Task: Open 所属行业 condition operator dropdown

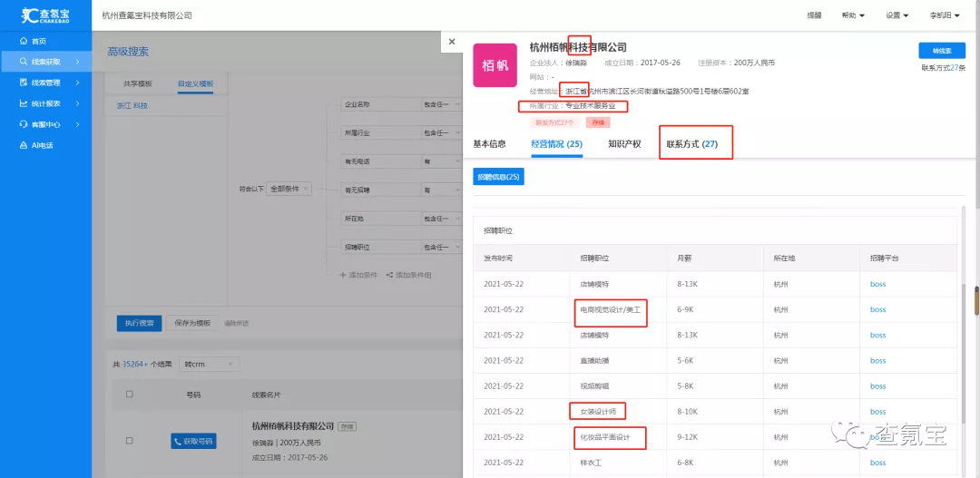Action: coord(441,132)
